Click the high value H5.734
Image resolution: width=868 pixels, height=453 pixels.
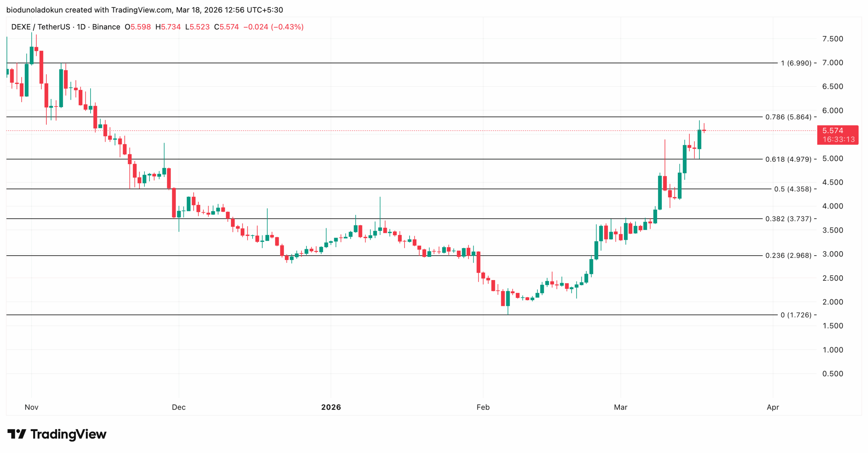(x=168, y=27)
